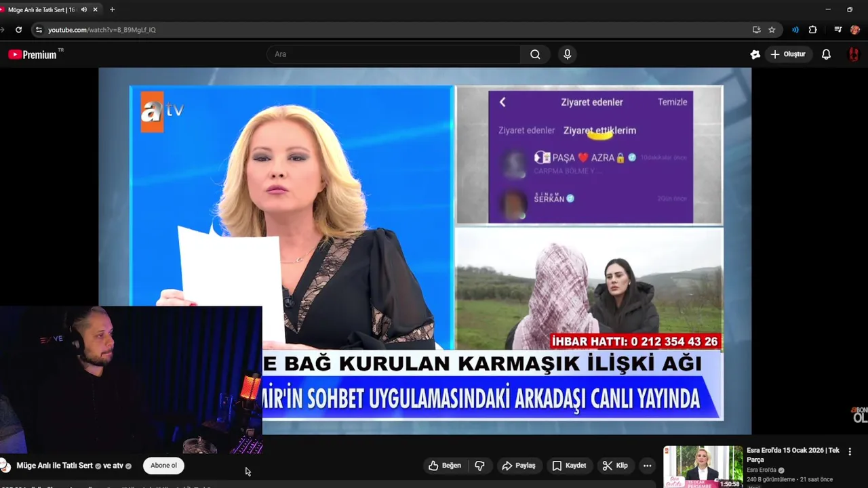Image resolution: width=868 pixels, height=488 pixels.
Task: Click the icon left of Oluştur
Action: [755, 54]
